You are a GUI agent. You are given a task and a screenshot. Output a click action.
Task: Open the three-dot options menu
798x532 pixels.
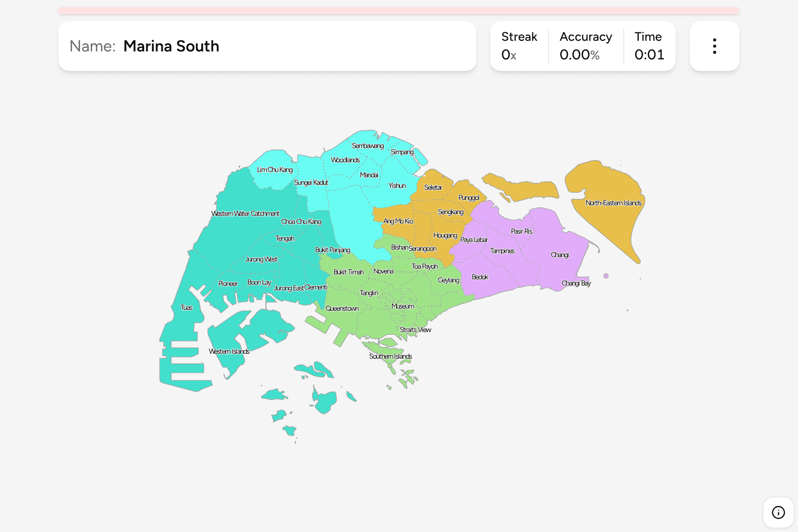coord(714,46)
